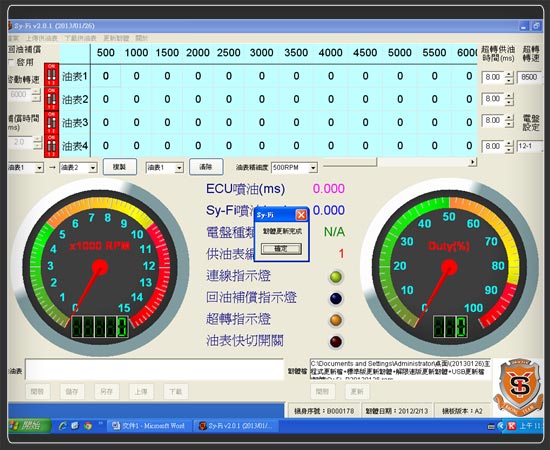Open the 上傳供油表 menu
Image resolution: width=550 pixels, height=450 pixels.
[x=41, y=38]
